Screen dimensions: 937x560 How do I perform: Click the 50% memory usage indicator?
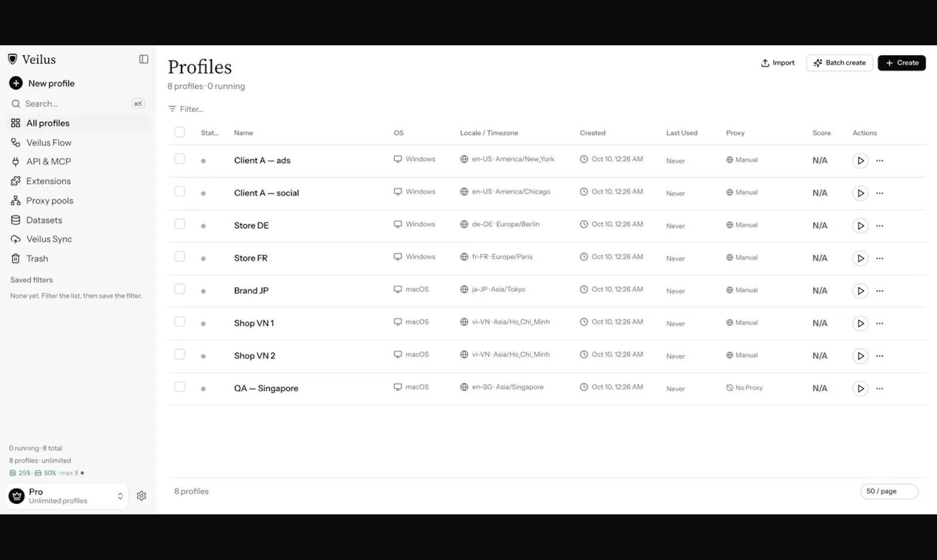click(45, 473)
